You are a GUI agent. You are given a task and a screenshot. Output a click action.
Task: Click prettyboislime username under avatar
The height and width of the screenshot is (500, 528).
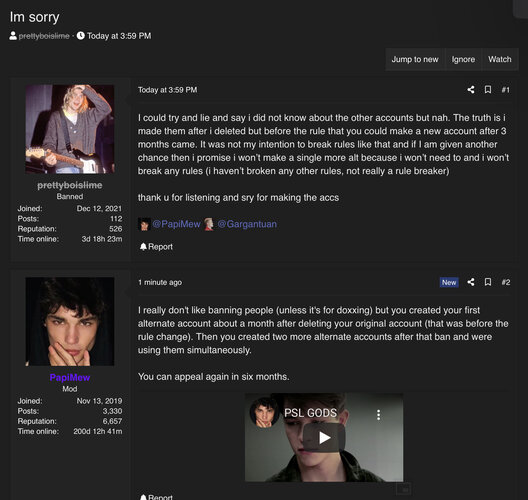coord(70,185)
